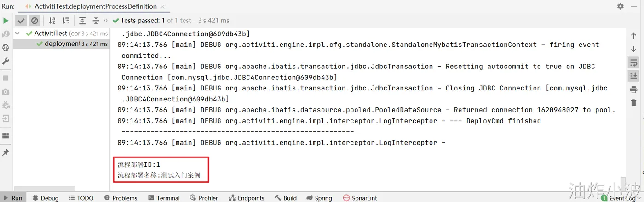
Task: Sort tests alphabetically
Action: coord(52,21)
